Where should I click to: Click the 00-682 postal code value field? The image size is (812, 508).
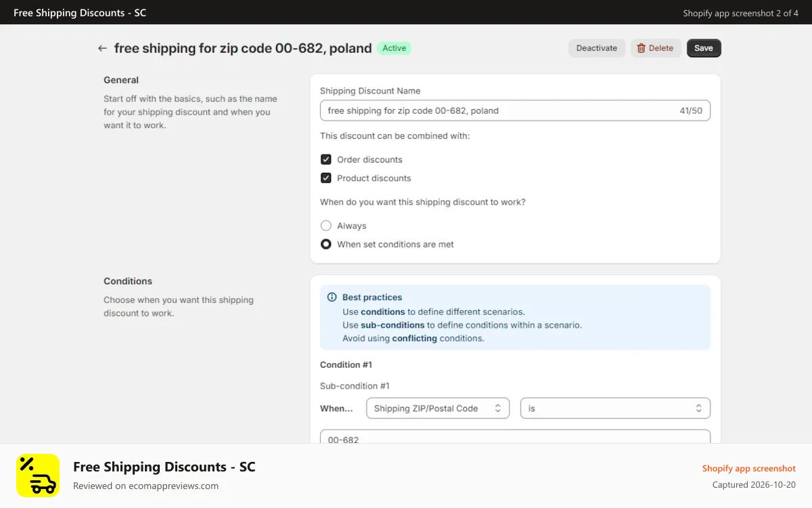[515, 437]
